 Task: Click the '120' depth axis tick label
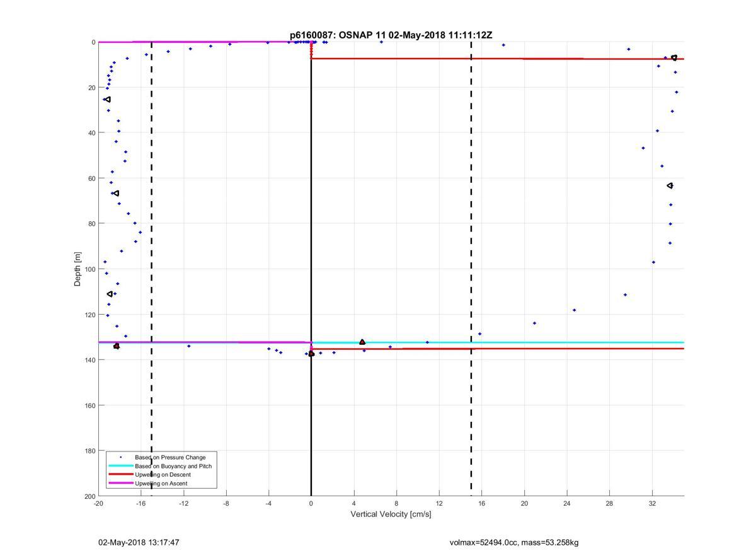coord(89,315)
